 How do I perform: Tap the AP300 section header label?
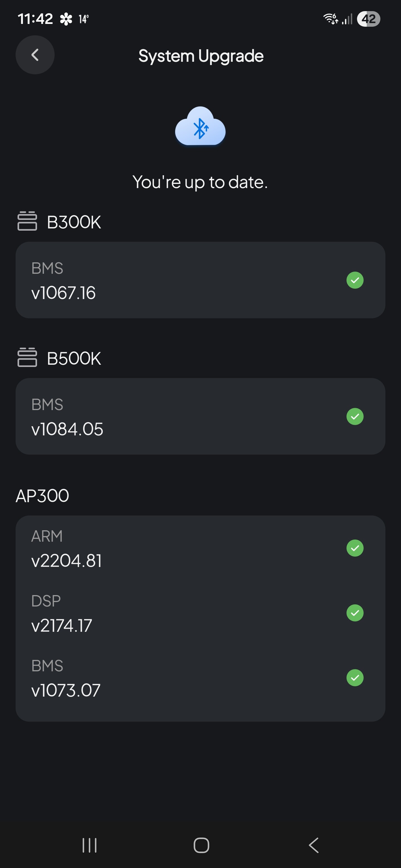click(43, 496)
